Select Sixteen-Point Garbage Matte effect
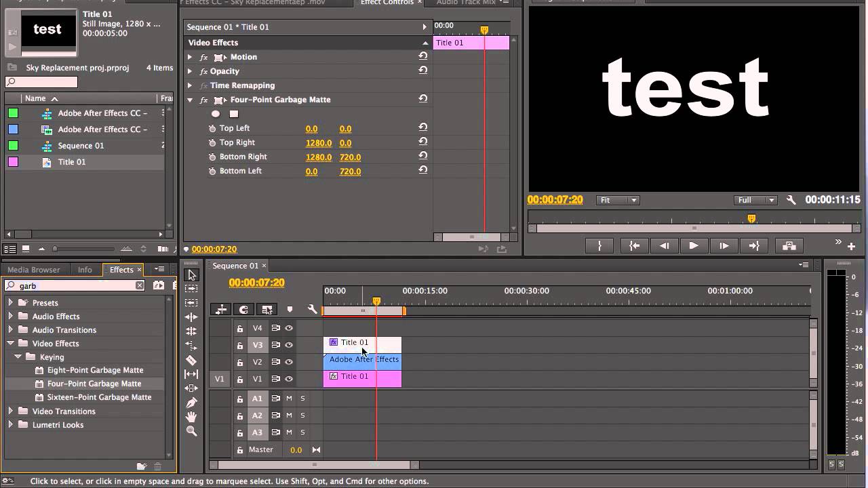 pyautogui.click(x=99, y=397)
